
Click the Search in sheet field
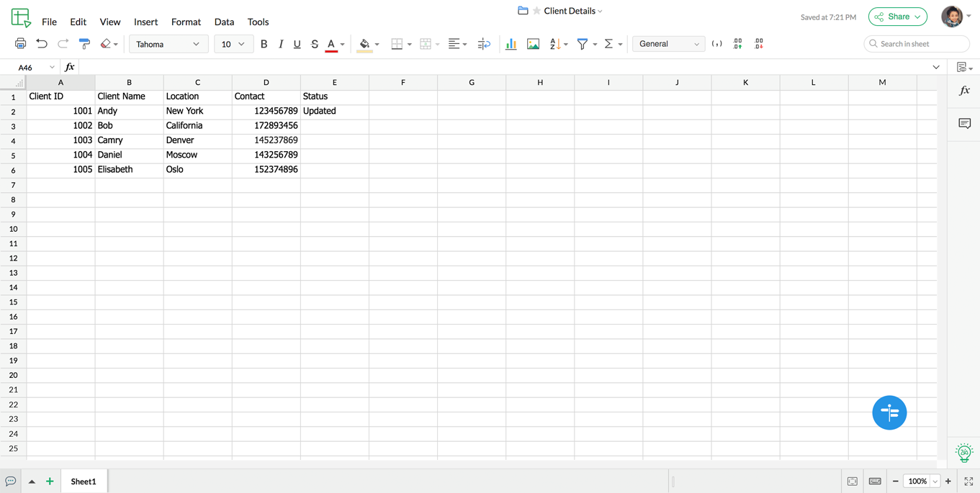tap(917, 44)
